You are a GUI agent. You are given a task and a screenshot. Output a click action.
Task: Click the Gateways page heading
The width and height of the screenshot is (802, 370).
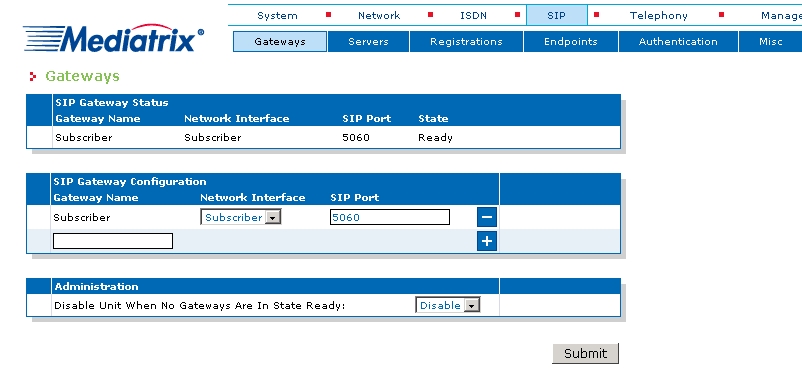(x=82, y=76)
